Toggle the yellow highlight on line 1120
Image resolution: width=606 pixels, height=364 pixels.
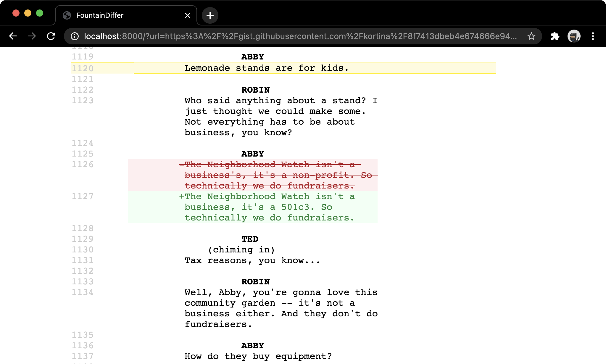pos(266,68)
